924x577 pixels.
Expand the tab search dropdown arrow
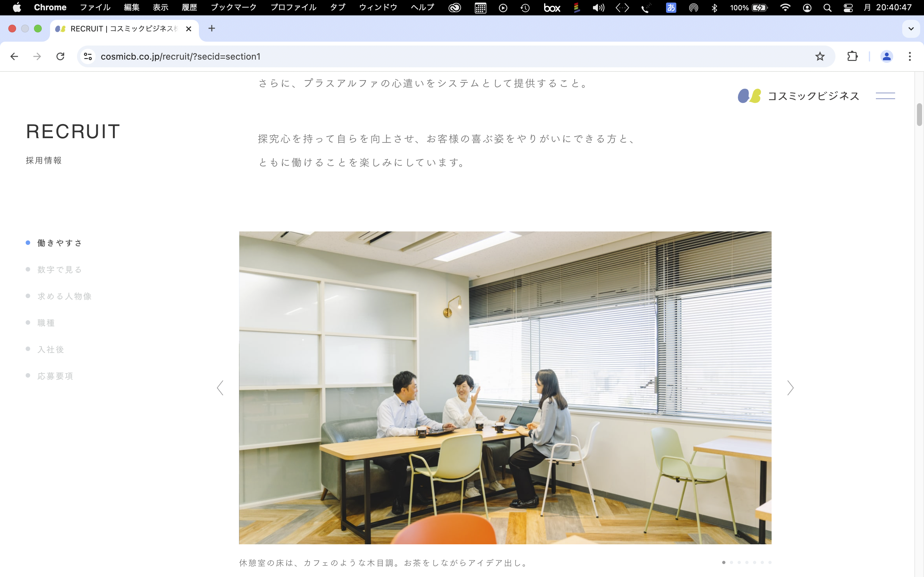pos(911,29)
